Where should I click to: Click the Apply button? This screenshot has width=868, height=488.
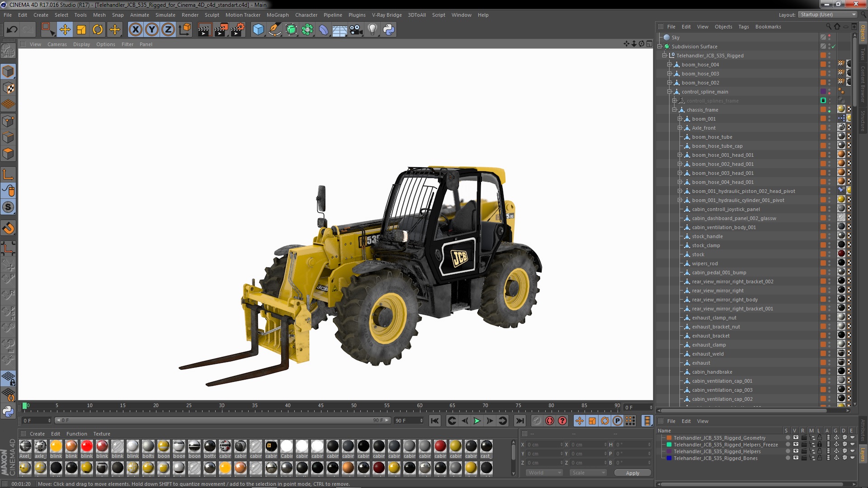(632, 473)
